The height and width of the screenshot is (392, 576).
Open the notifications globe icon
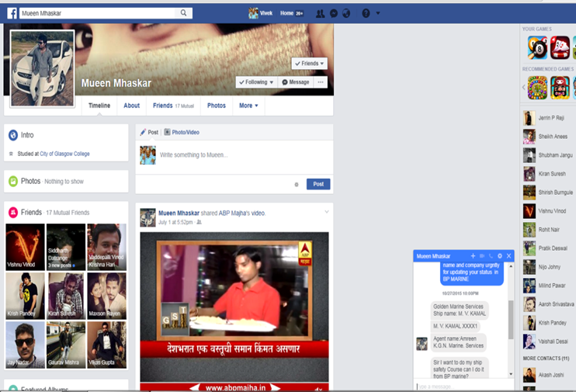(x=346, y=14)
